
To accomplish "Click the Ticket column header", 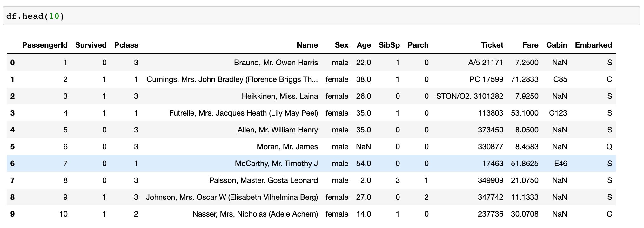I will click(x=492, y=45).
